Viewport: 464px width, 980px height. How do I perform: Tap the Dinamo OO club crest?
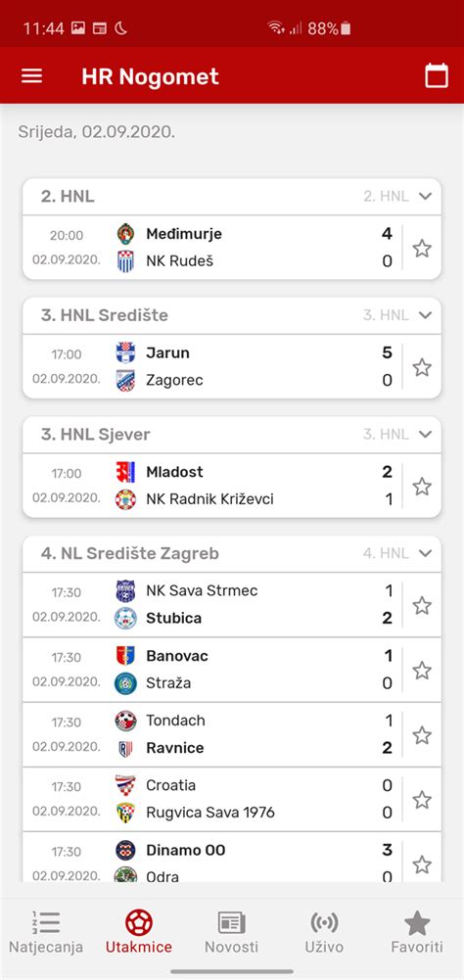coord(125,850)
